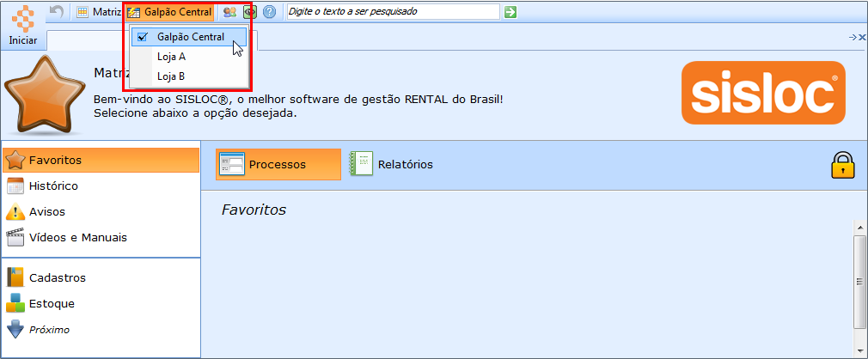Open the Matriz company selector

(99, 12)
